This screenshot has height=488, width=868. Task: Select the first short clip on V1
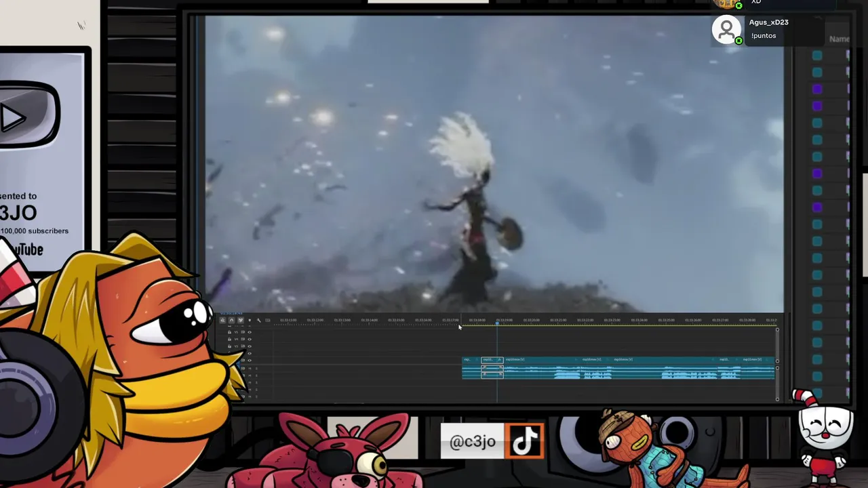471,360
